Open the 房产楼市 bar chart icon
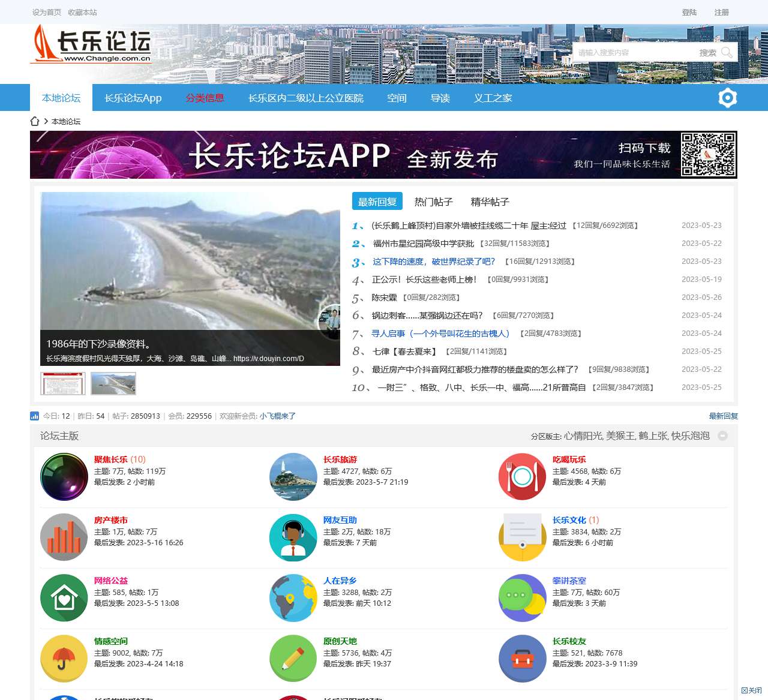The width and height of the screenshot is (768, 700). (x=64, y=537)
